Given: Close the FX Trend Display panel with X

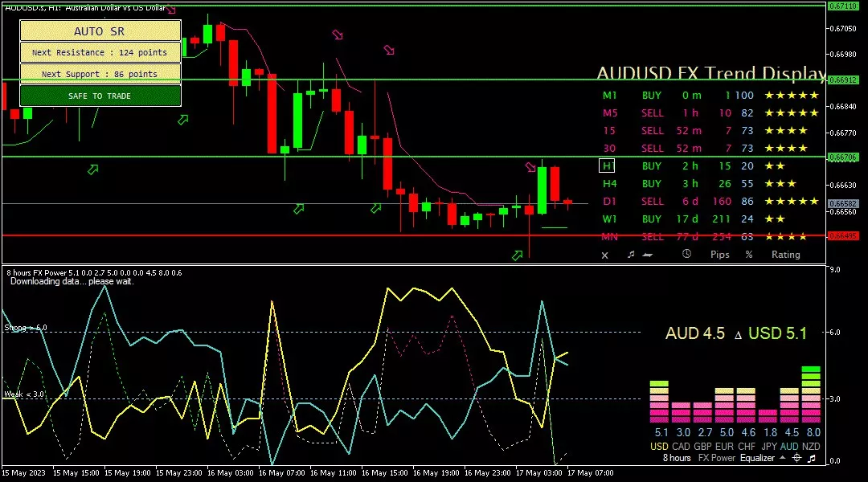Looking at the screenshot, I should coord(604,255).
